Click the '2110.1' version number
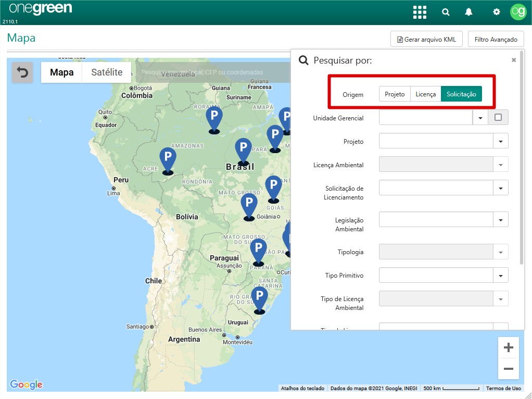Screen dimensions: 532x399 click(x=10, y=21)
